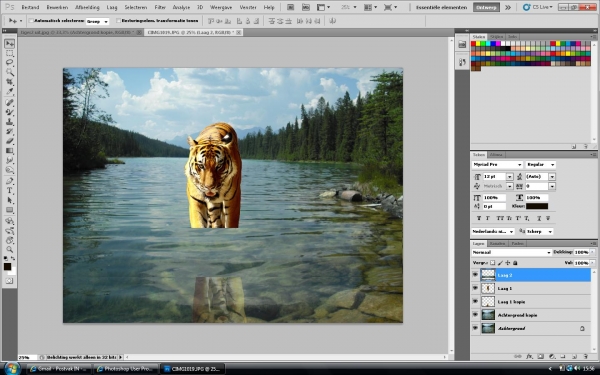This screenshot has width=600, height=375.
Task: Select the Hand tool
Action: 10,240
